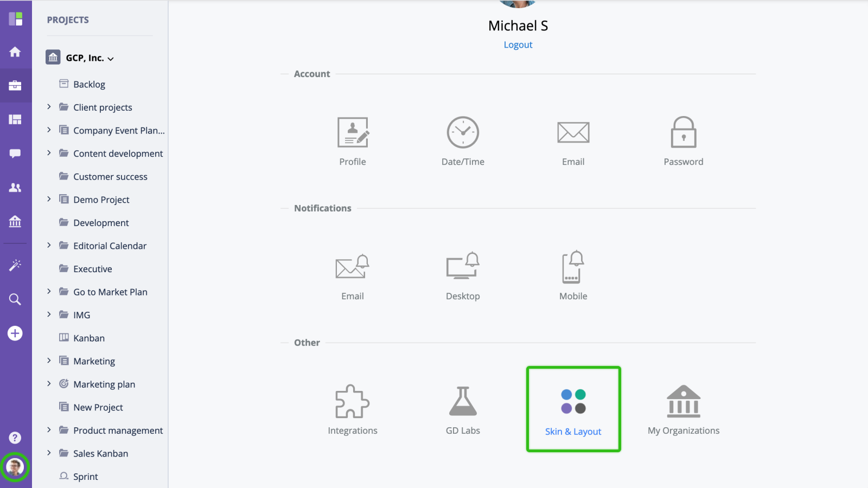
Task: Expand the Product management folder
Action: 49,429
